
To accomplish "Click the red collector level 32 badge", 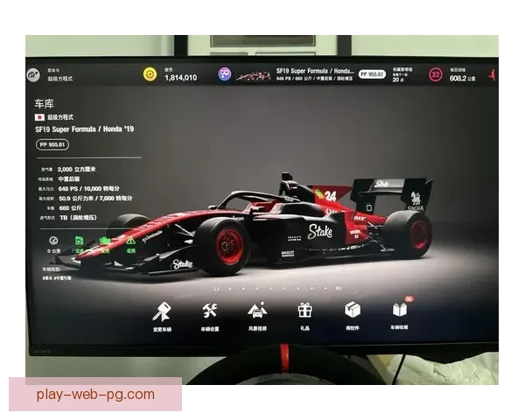I will tap(435, 74).
